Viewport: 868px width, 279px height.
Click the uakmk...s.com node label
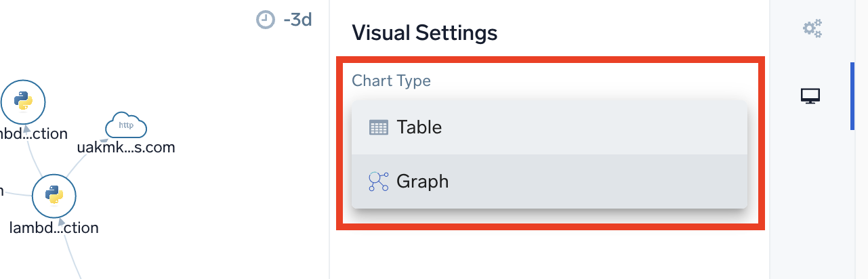coord(126,147)
